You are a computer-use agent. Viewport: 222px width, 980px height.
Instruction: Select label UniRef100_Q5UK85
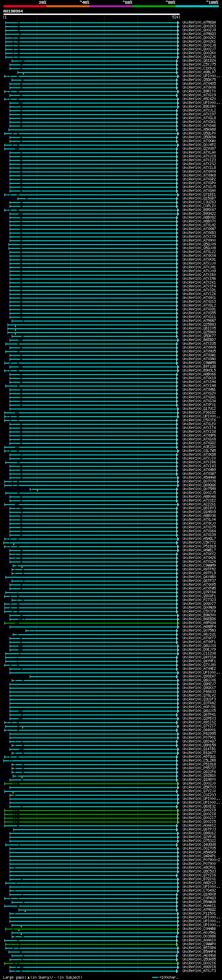(x=199, y=959)
